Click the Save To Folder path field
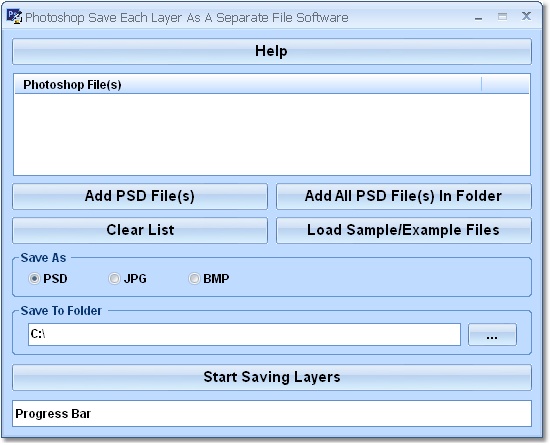 coord(244,334)
